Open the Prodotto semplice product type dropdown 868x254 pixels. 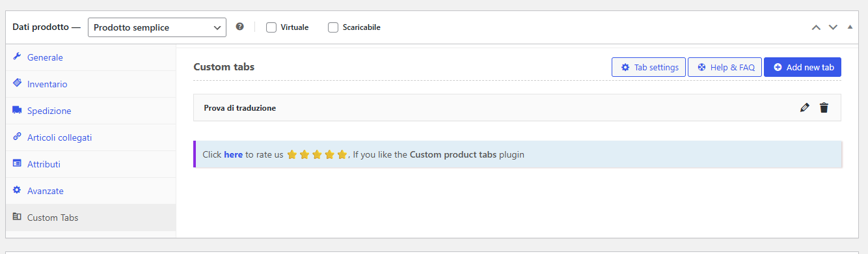157,27
